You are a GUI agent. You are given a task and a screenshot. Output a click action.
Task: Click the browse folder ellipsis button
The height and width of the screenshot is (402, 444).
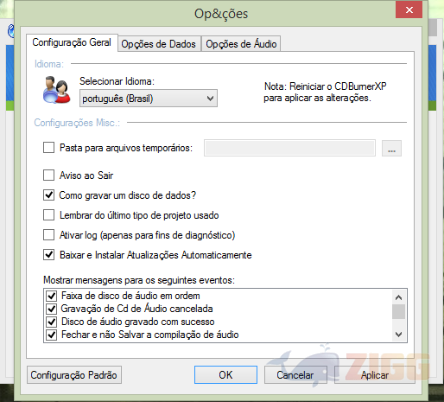(x=392, y=148)
